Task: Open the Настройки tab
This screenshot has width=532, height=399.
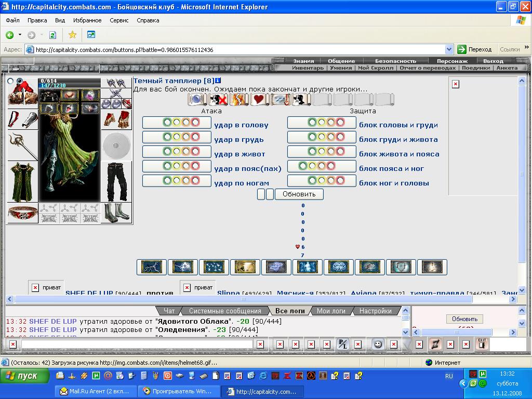Action: click(x=375, y=311)
